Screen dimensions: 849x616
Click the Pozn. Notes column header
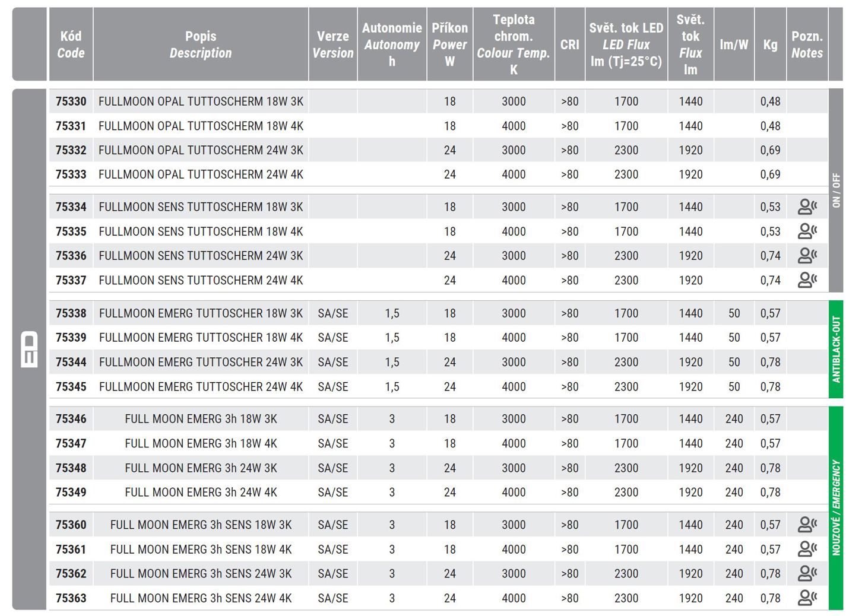[x=807, y=45]
